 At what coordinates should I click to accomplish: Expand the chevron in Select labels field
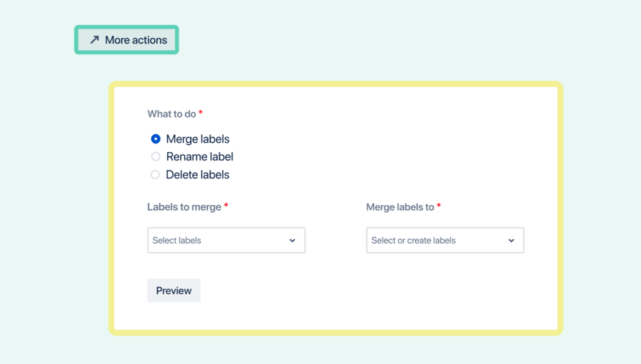pos(292,240)
